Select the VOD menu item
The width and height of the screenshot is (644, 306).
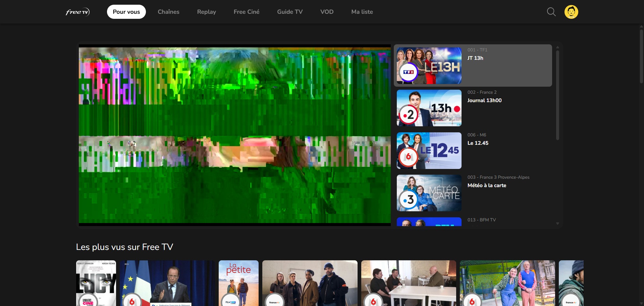[327, 12]
